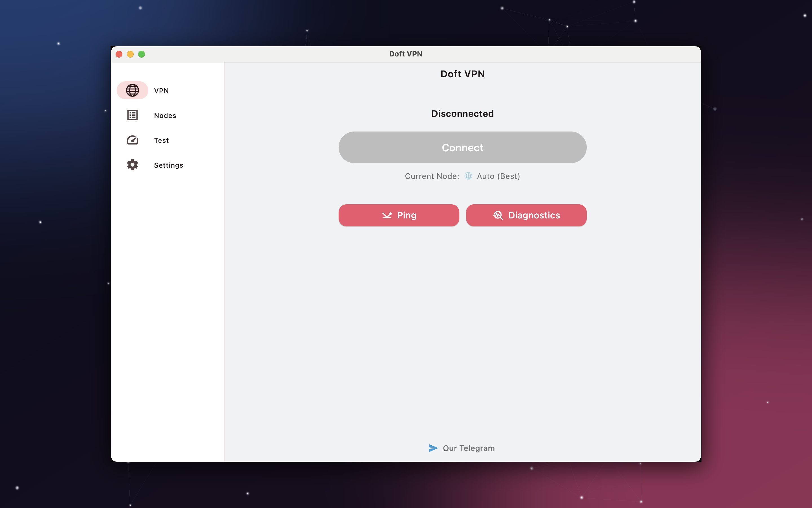
Task: Click the Doft VPN page heading
Action: [462, 74]
